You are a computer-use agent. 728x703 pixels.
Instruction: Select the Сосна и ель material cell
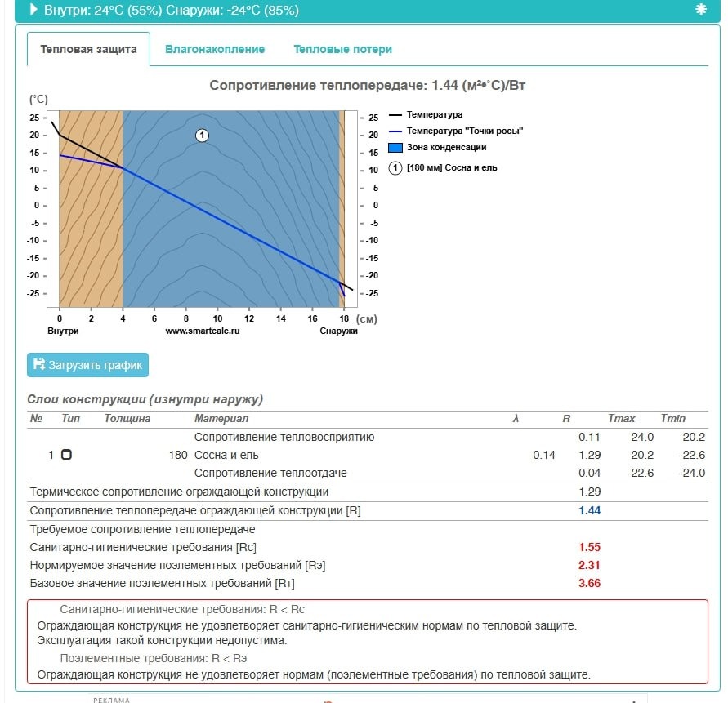click(x=228, y=455)
